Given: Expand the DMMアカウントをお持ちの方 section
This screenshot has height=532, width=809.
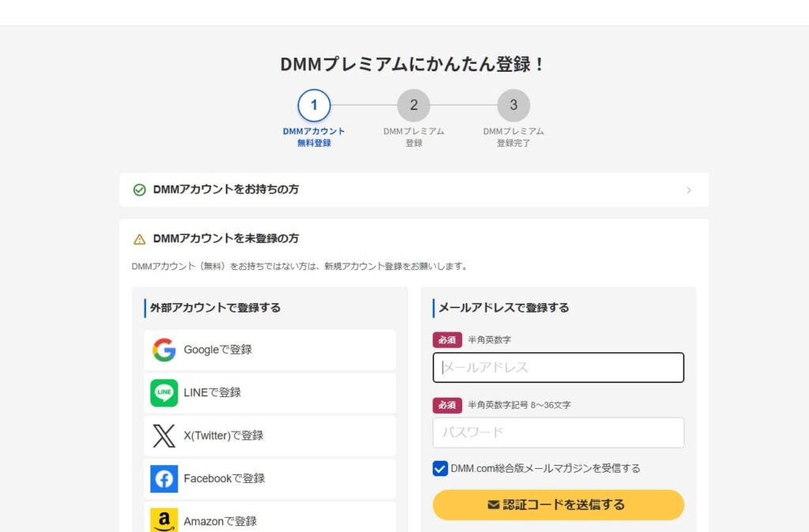Looking at the screenshot, I should [x=414, y=189].
